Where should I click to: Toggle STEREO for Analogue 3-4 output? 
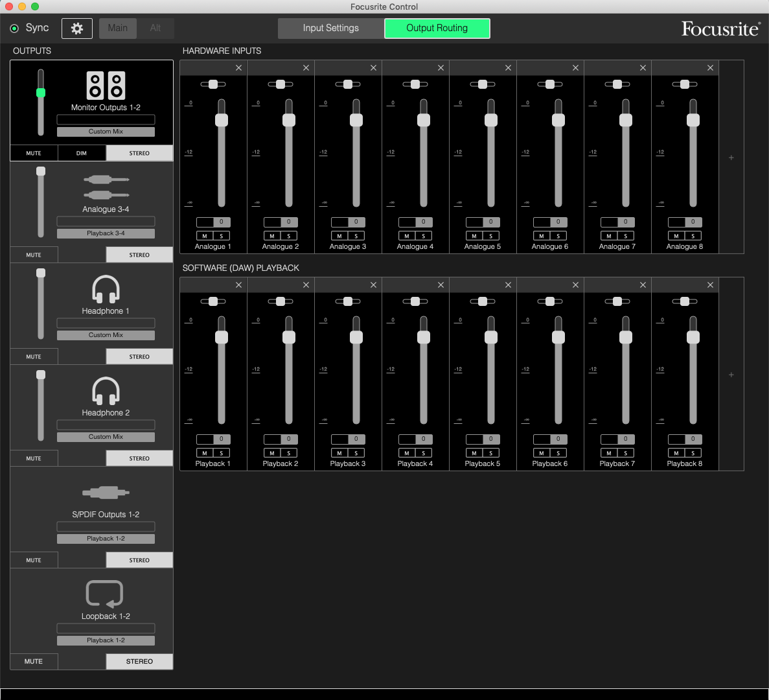(139, 255)
